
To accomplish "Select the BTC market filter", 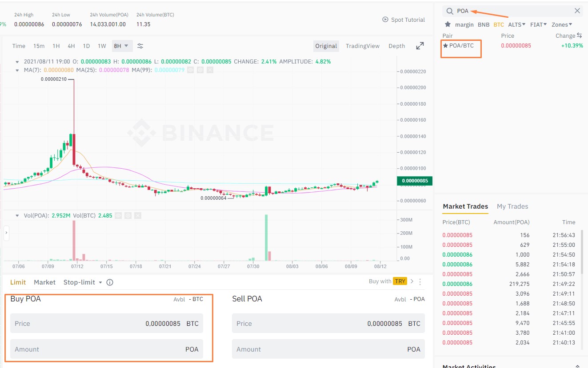I will (498, 24).
